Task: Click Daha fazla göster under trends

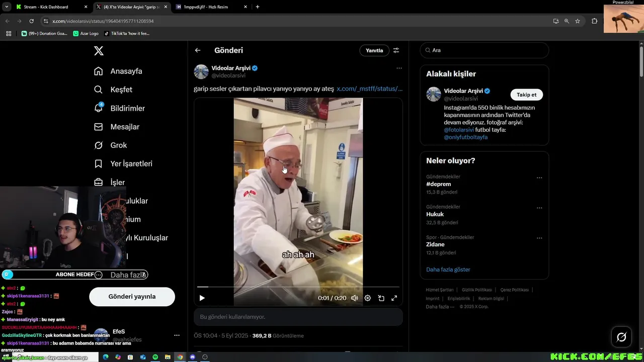Action: [448, 269]
